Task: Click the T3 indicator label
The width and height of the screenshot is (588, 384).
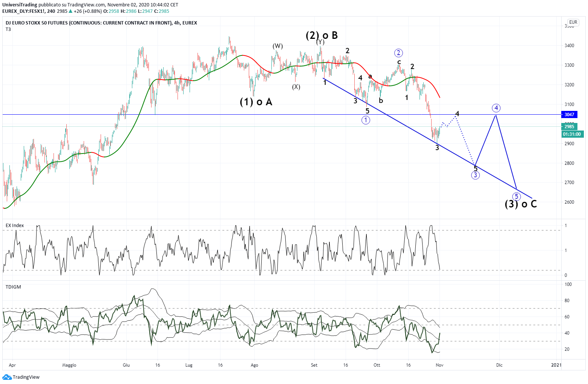Action: coord(8,29)
